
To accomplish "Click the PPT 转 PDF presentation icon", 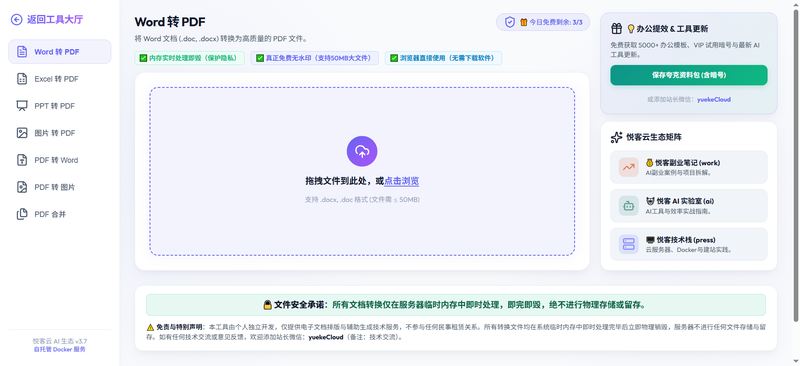I will pyautogui.click(x=22, y=106).
